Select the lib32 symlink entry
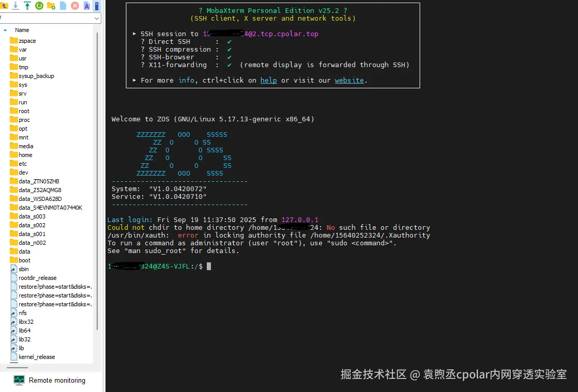Viewport: 578px width, 392px height. click(x=25, y=339)
